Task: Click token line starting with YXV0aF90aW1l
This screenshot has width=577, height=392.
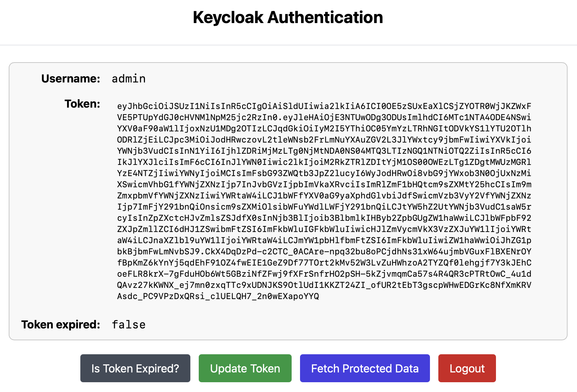Action: click(x=324, y=129)
